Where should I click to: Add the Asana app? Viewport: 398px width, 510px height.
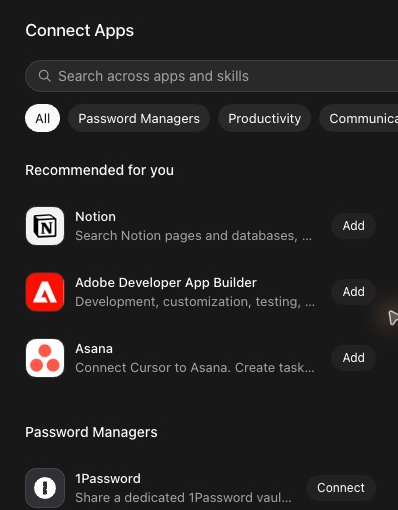[x=353, y=358]
